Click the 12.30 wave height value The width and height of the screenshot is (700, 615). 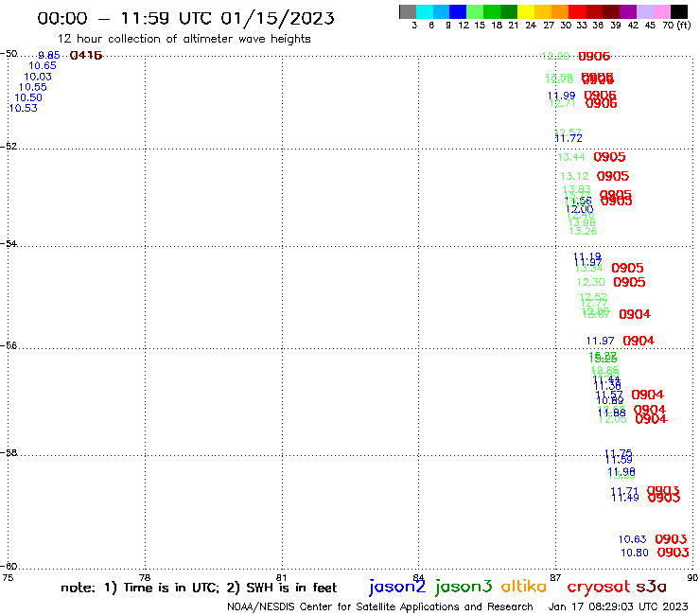coord(590,282)
